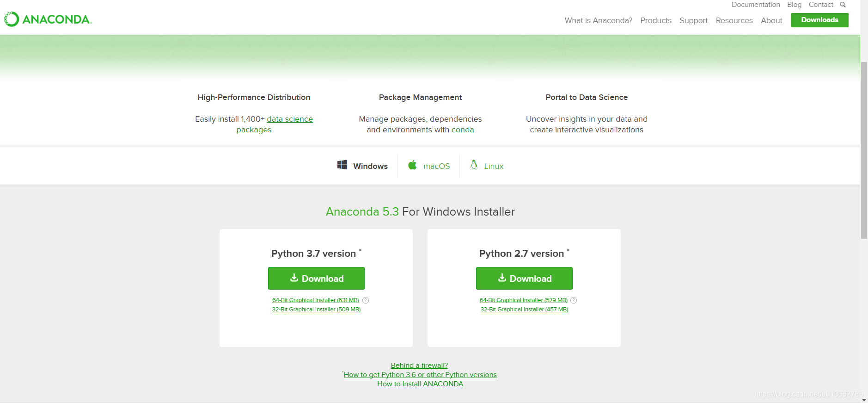The height and width of the screenshot is (403, 868).
Task: Open How to Install ANACONDA link
Action: click(x=420, y=384)
